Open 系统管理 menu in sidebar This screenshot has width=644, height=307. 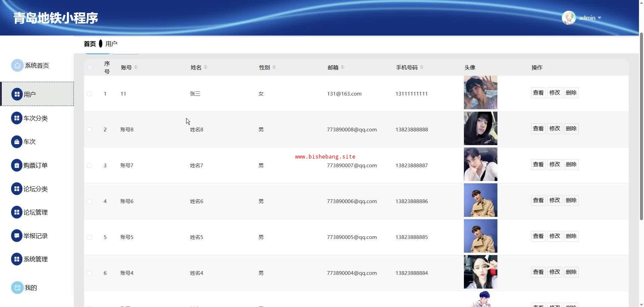click(36, 259)
